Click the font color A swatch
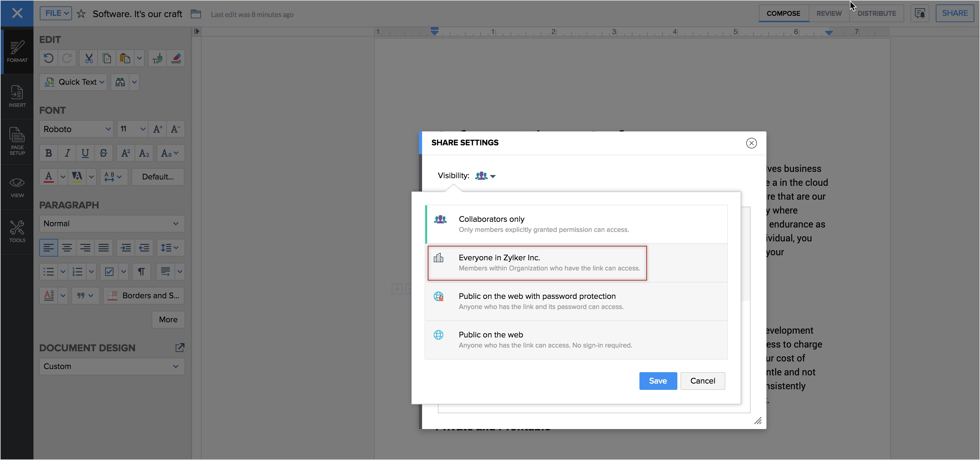980x460 pixels. click(x=49, y=177)
